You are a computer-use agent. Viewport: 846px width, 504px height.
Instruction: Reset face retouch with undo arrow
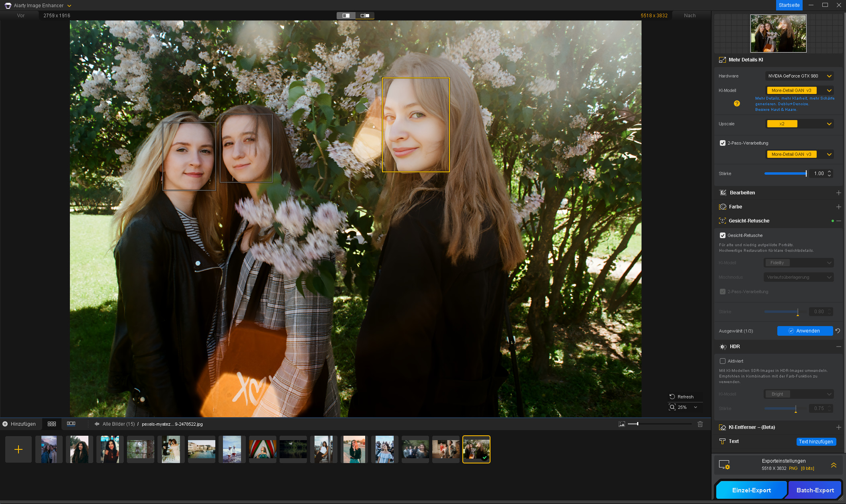(x=838, y=331)
